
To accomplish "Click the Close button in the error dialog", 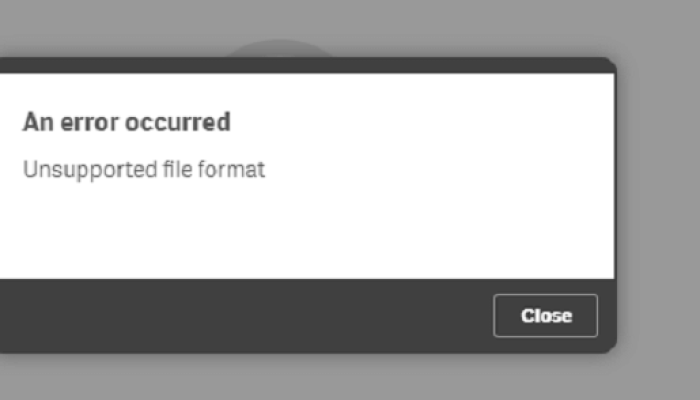I will [546, 316].
